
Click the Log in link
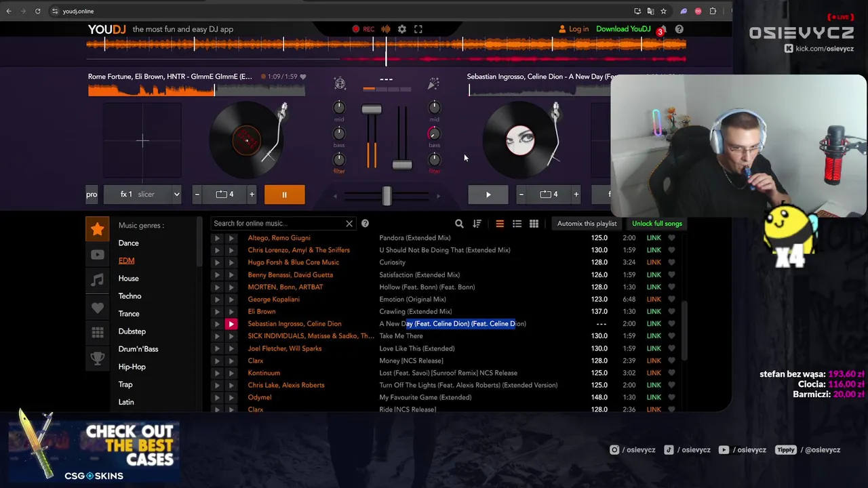[573, 29]
